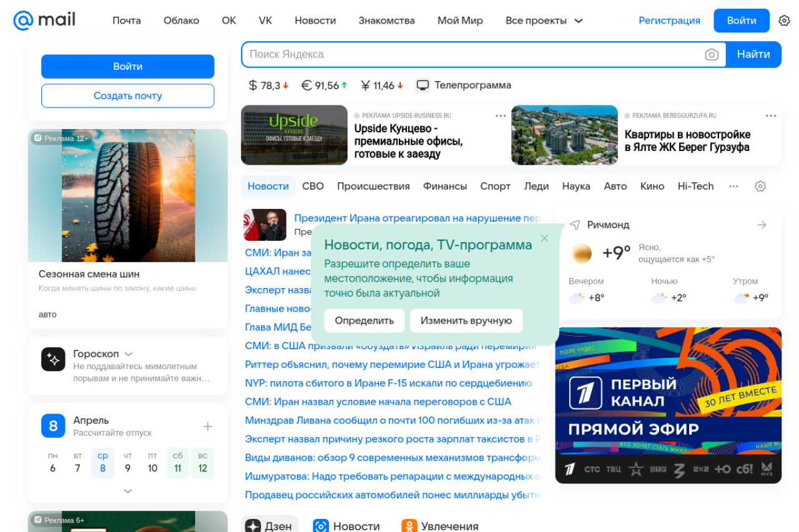Open the Облако menu item
Screen dimensions: 799x532
(x=181, y=21)
